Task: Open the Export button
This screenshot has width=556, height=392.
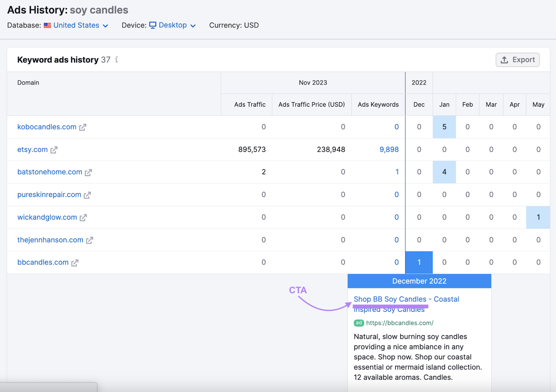Action: (x=517, y=60)
